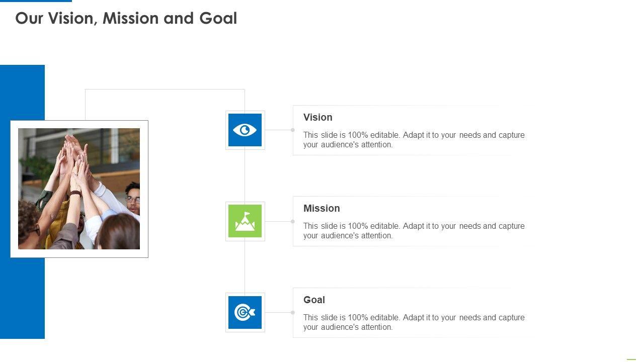The image size is (644, 362).
Task: Select the green mountain flag Mission icon
Action: click(245, 221)
